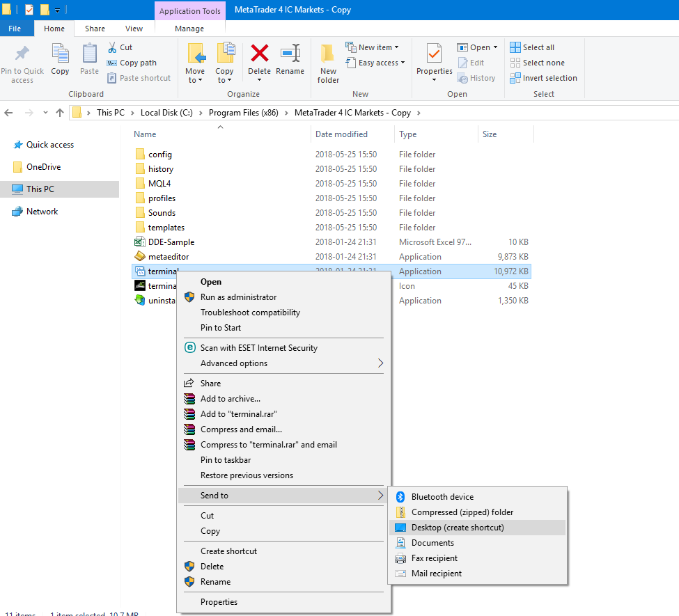The width and height of the screenshot is (679, 616).
Task: Click Add to archive... in context menu
Action: pos(230,399)
